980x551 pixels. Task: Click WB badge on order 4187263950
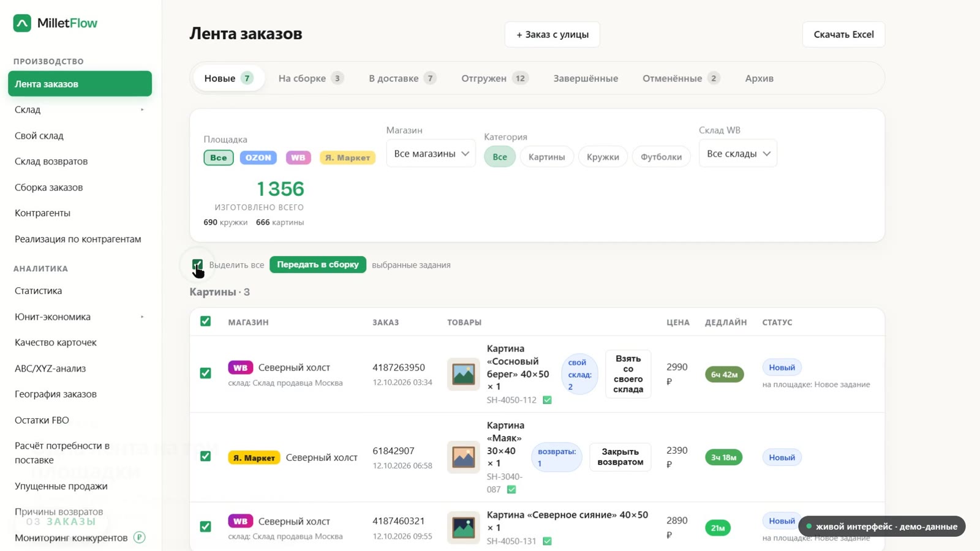coord(240,367)
